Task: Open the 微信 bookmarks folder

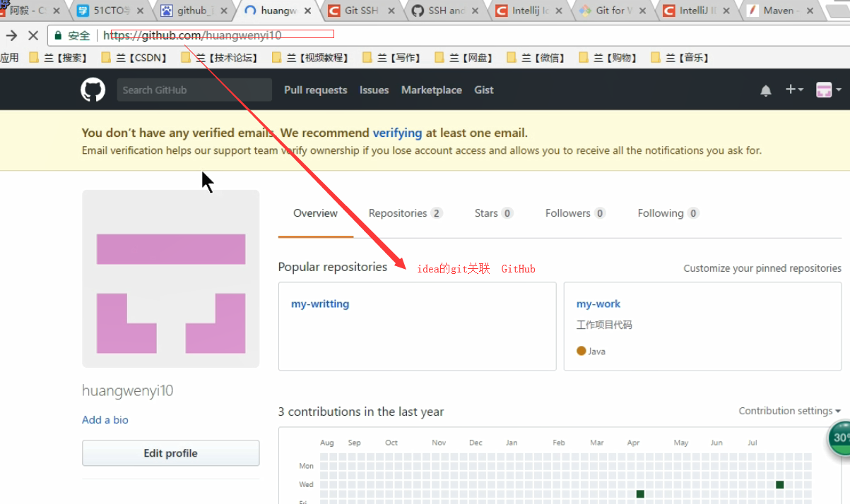Action: pos(536,58)
